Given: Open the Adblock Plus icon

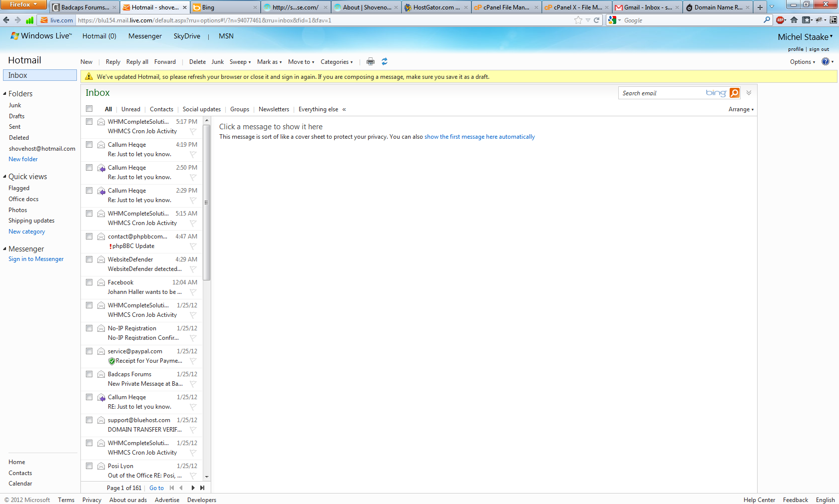Looking at the screenshot, I should pyautogui.click(x=781, y=20).
